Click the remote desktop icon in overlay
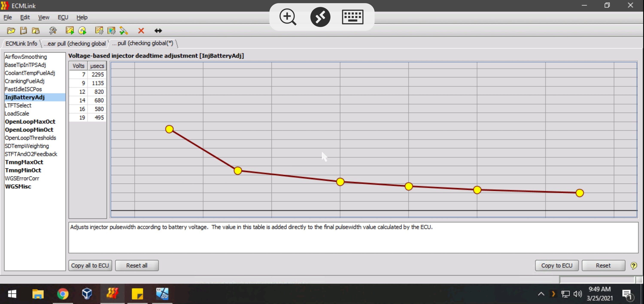 pyautogui.click(x=320, y=17)
